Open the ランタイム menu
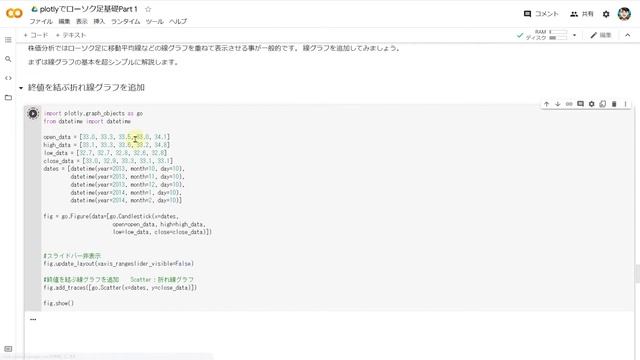This screenshot has width=640, height=360. point(125,21)
